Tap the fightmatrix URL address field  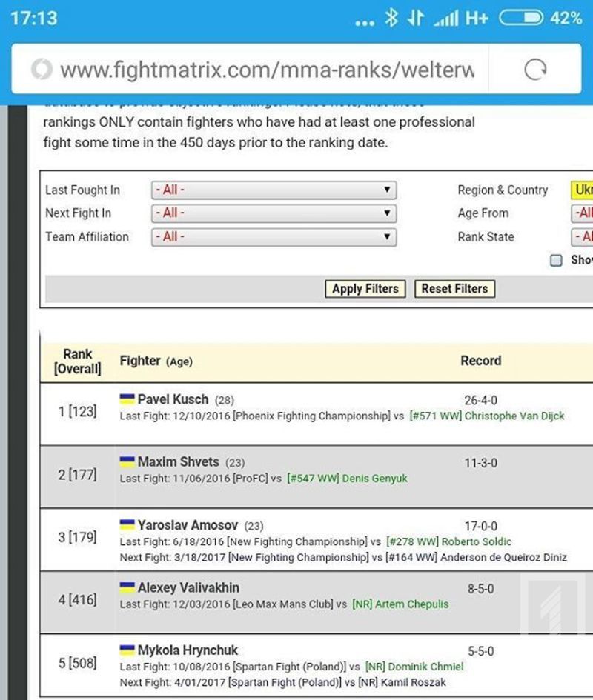(x=265, y=70)
